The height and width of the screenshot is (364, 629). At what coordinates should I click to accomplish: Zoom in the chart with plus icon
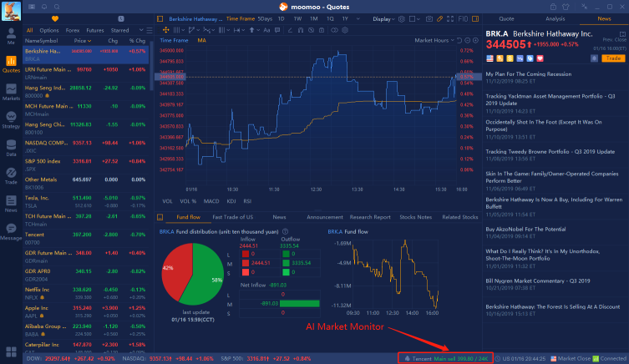476,40
